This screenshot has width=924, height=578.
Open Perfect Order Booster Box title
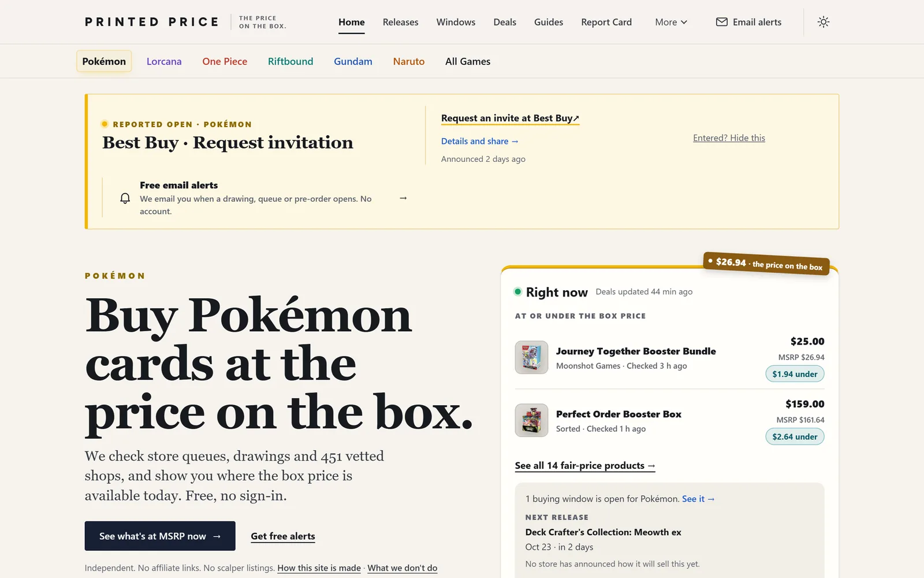coord(619,414)
